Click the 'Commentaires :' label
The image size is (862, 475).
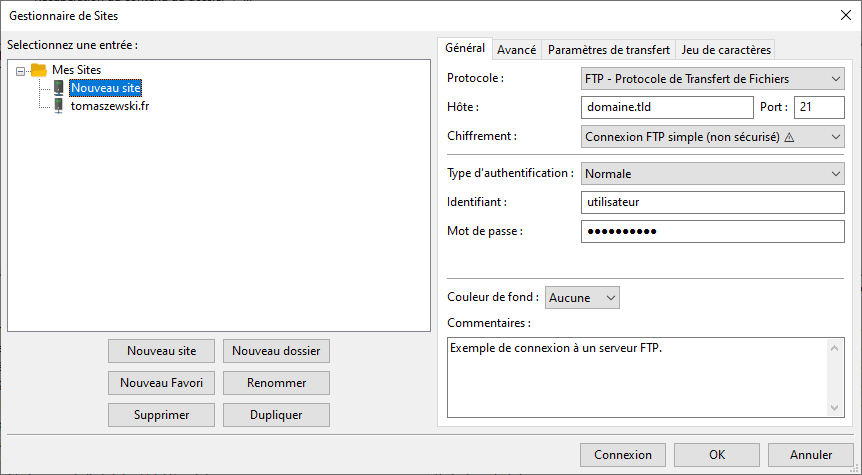pyautogui.click(x=489, y=323)
